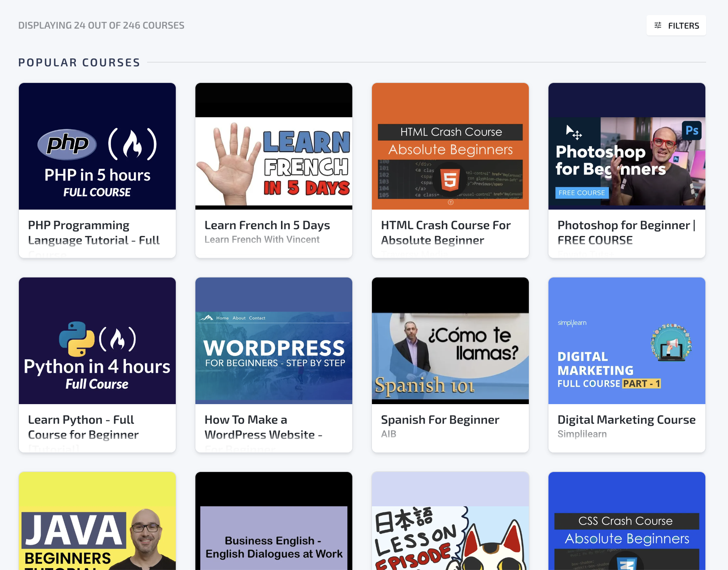Open the PHP Programming Language Tutorial title
The width and height of the screenshot is (728, 570).
tap(94, 233)
